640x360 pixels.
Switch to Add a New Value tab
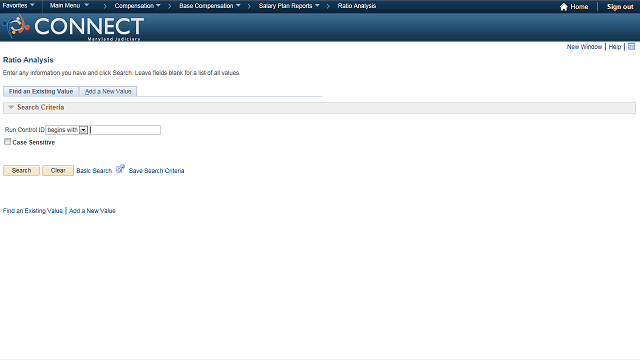point(108,91)
